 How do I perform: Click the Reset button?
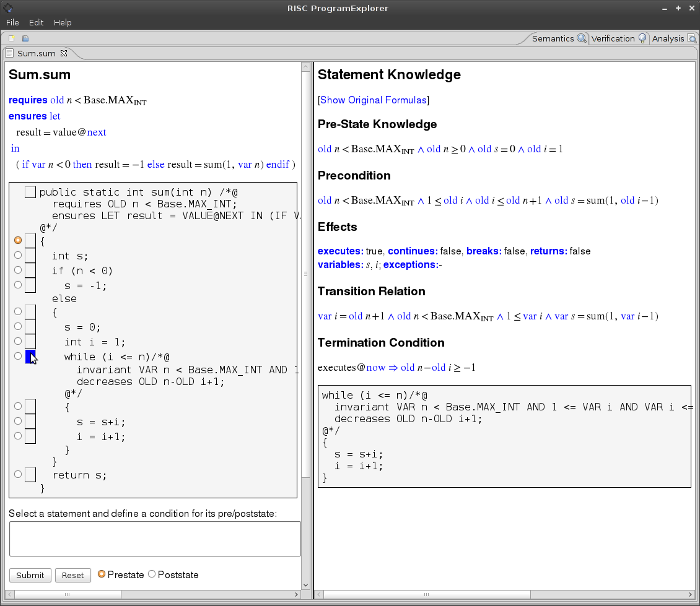[72, 575]
